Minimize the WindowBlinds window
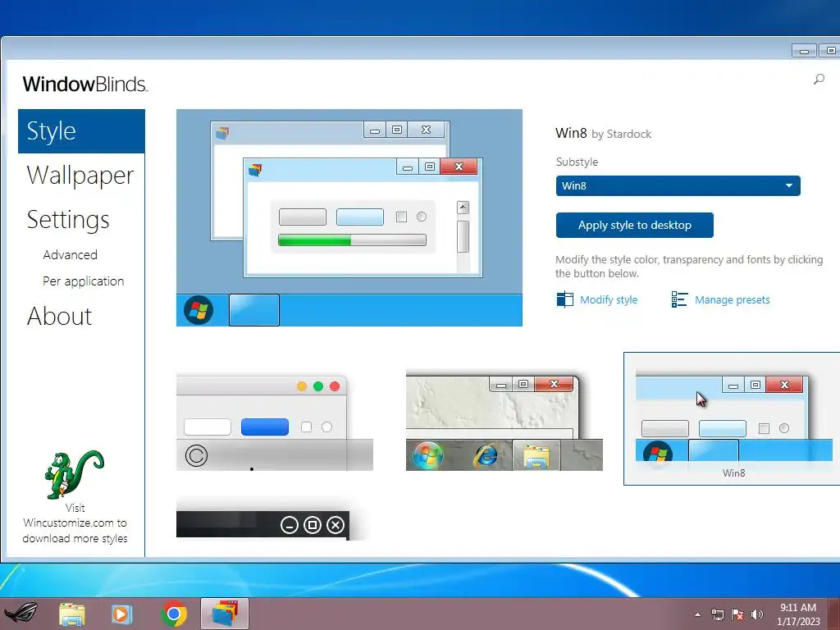 pyautogui.click(x=804, y=50)
